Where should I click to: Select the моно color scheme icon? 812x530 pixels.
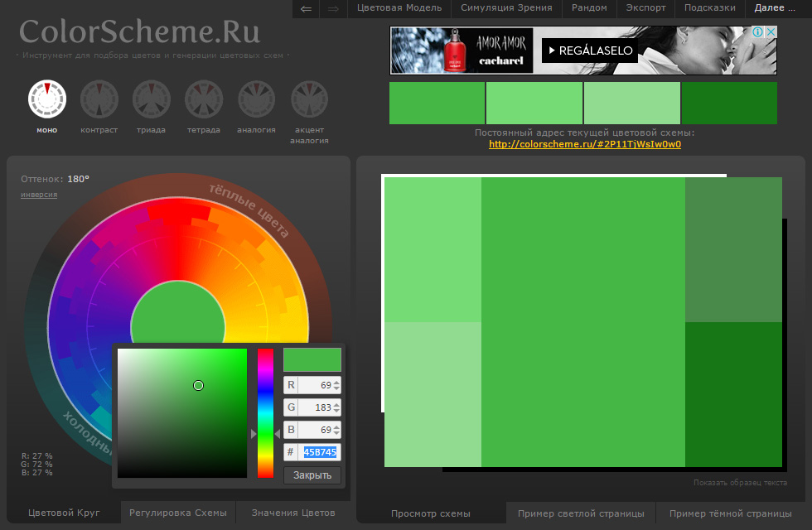(x=46, y=99)
